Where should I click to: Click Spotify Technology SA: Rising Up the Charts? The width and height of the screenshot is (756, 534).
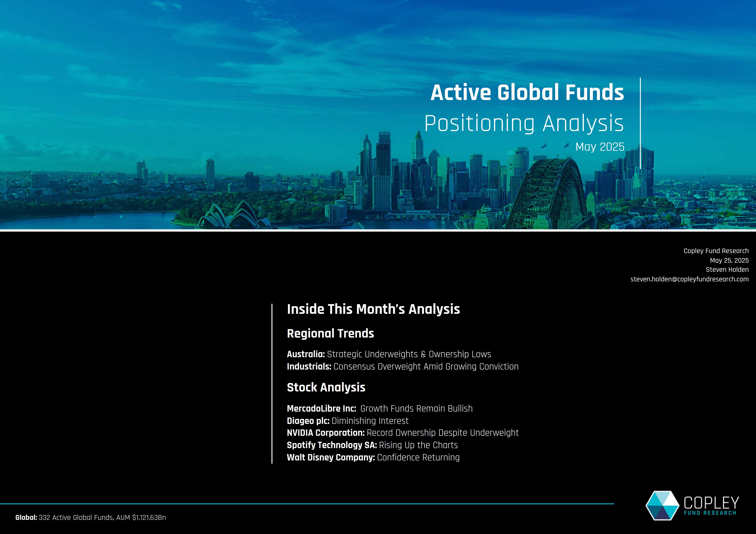coord(372,445)
